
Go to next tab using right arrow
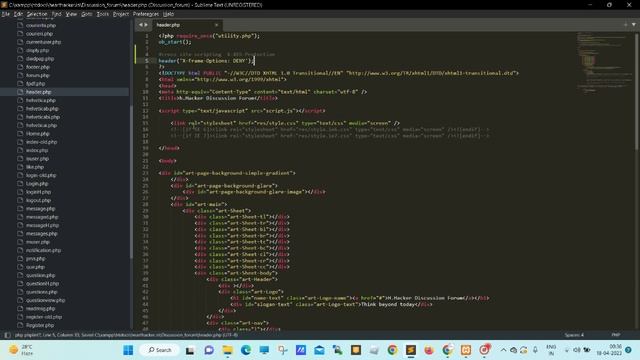tap(146, 25)
